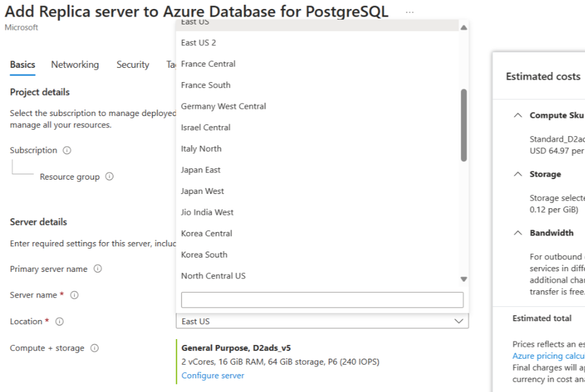
Task: Click the Server details heading
Action: point(39,222)
